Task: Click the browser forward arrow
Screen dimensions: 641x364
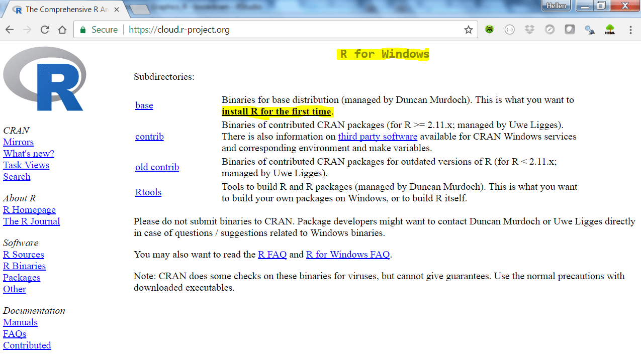Action: coord(27,30)
